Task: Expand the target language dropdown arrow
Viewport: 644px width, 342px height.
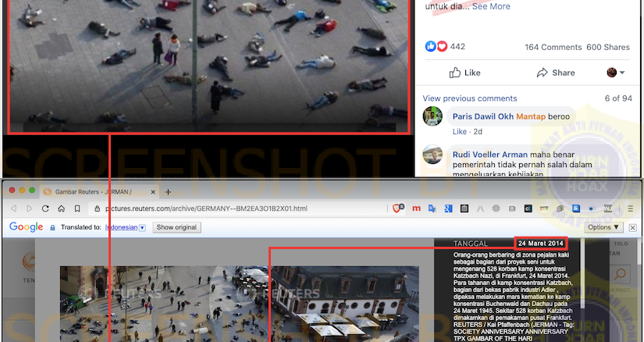Action: [142, 227]
